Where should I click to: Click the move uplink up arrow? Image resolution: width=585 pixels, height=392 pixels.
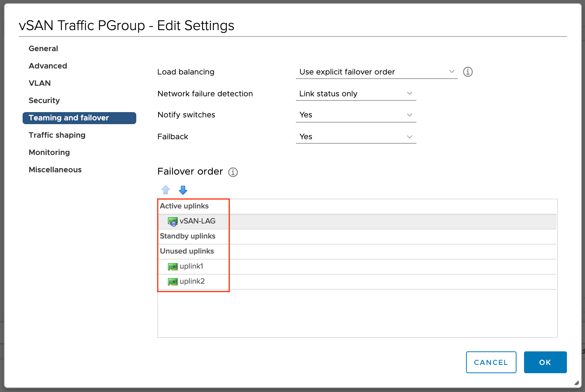tap(166, 190)
